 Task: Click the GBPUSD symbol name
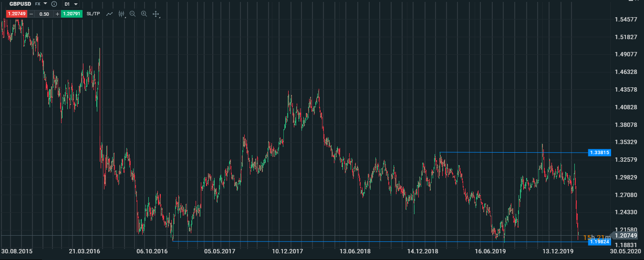(x=20, y=4)
